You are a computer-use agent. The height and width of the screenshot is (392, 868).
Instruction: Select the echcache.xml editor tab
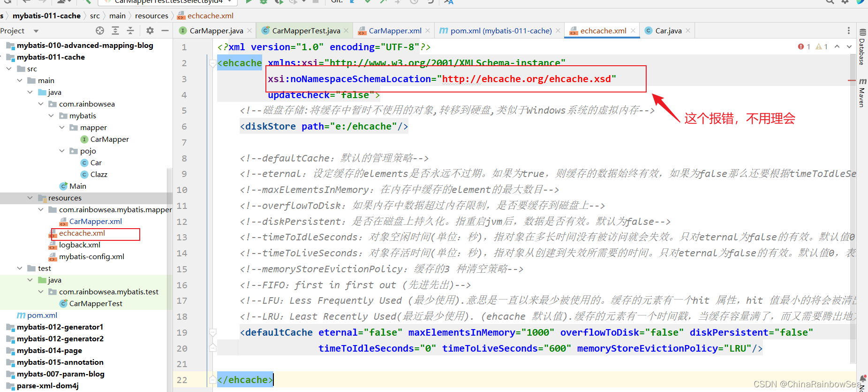(603, 31)
